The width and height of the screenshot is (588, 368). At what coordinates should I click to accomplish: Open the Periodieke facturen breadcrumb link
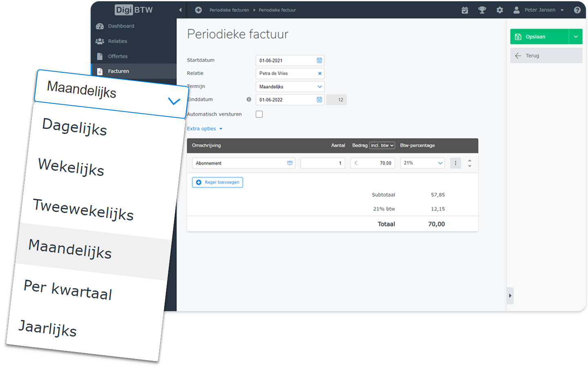pos(229,10)
